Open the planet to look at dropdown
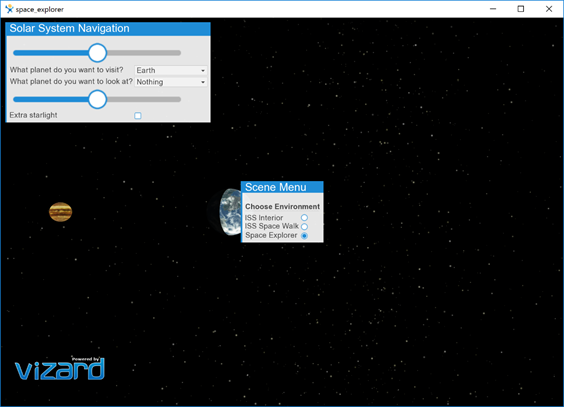564x407 pixels. click(170, 82)
